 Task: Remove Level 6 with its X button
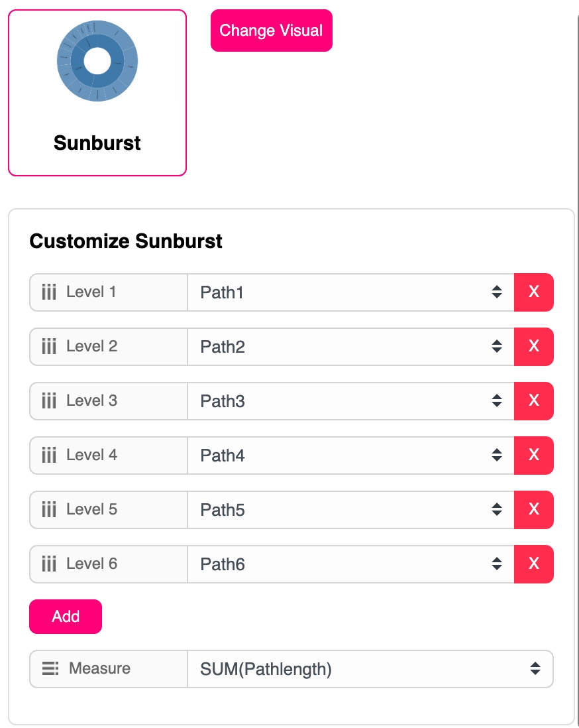533,564
